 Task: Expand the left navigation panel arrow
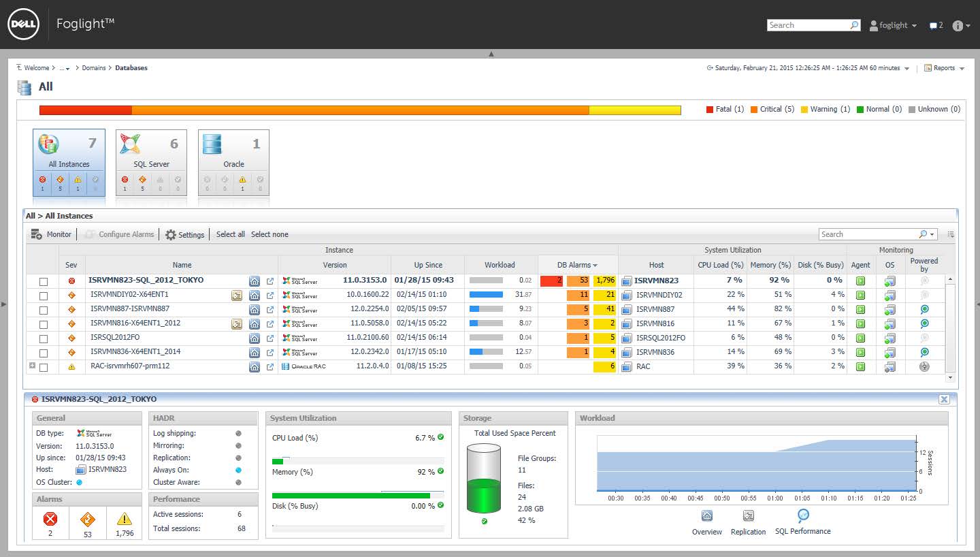click(4, 304)
